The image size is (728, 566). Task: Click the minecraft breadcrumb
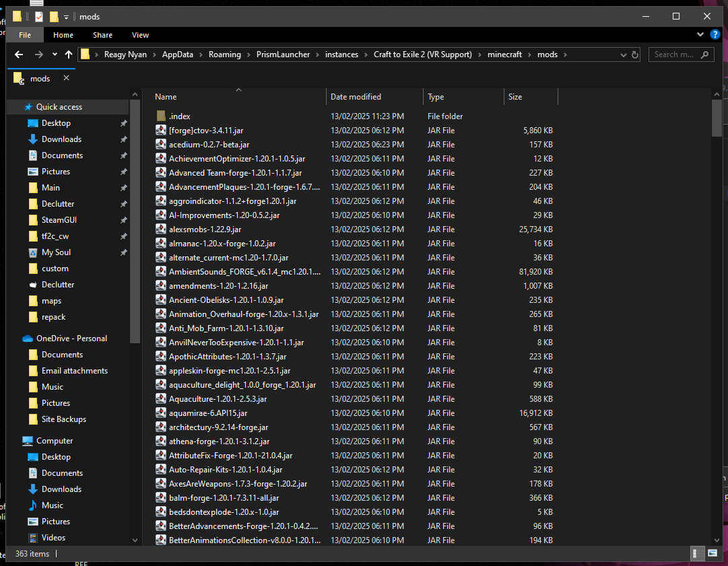[504, 55]
